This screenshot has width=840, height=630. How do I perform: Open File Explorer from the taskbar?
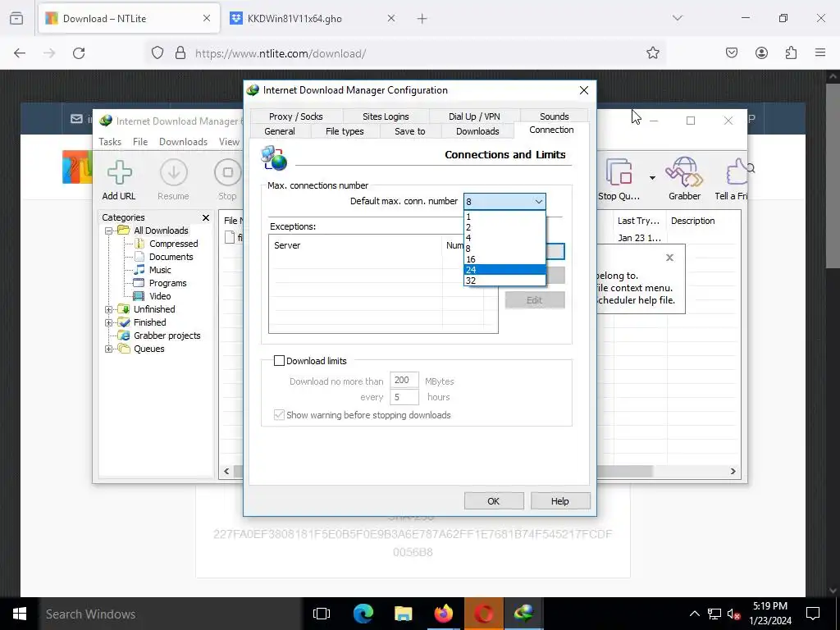(x=404, y=614)
